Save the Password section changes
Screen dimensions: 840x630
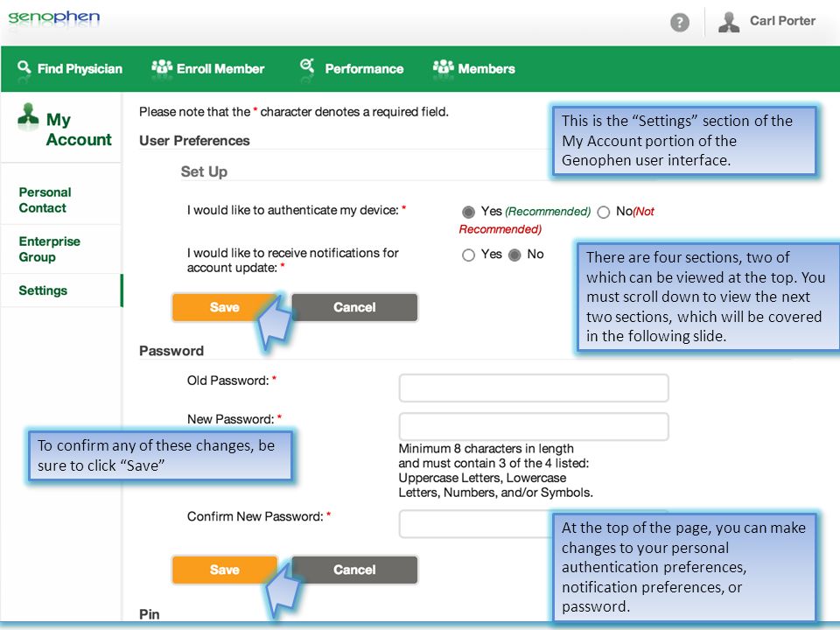[x=225, y=570]
